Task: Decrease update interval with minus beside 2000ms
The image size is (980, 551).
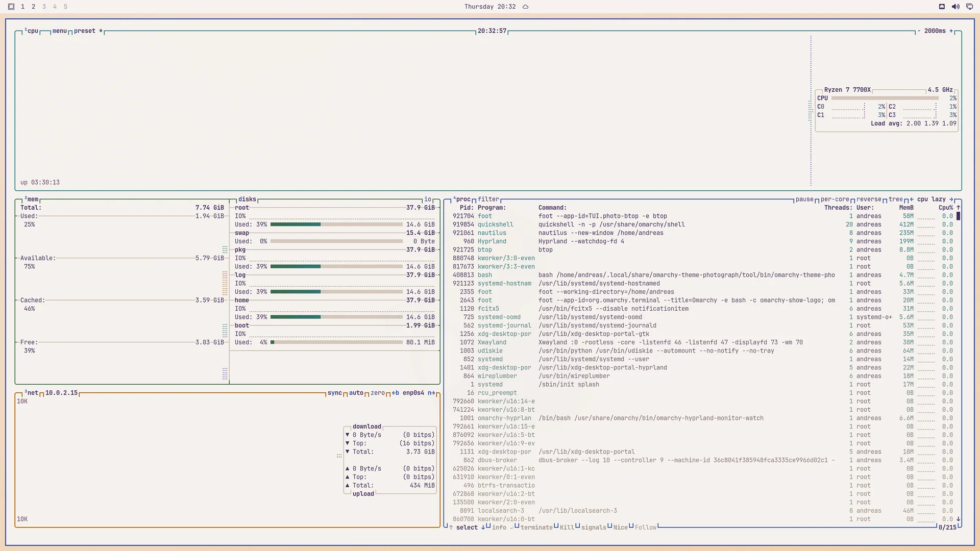Action: click(919, 31)
